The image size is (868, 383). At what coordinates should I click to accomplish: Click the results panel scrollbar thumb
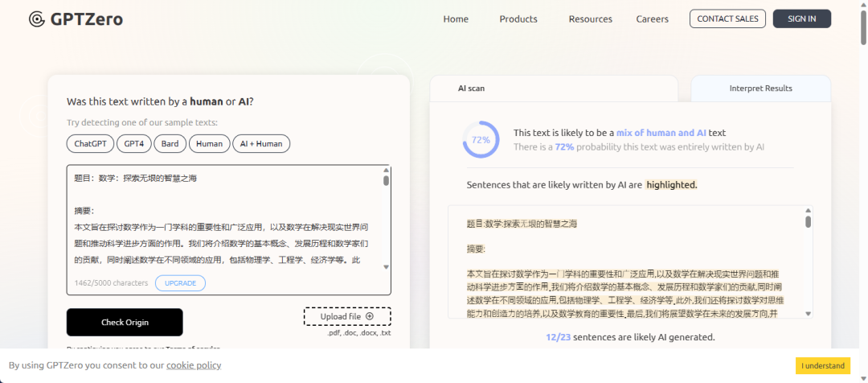click(809, 222)
